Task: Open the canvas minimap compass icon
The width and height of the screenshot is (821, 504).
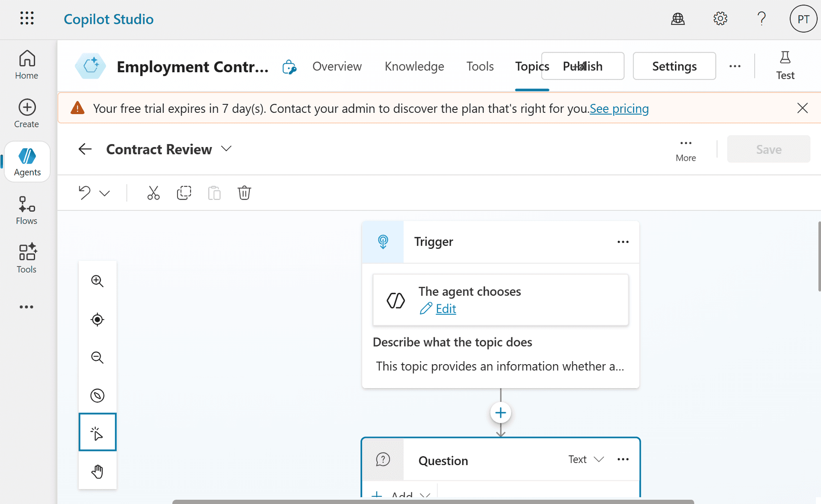Action: point(97,395)
